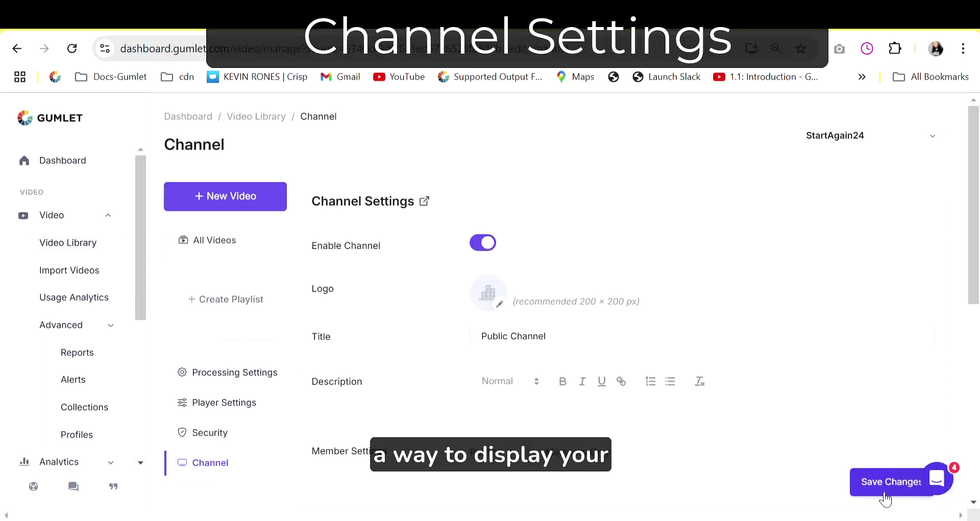Viewport: 980px width, 521px height.
Task: Toggle italic formatting in description
Action: tap(582, 381)
